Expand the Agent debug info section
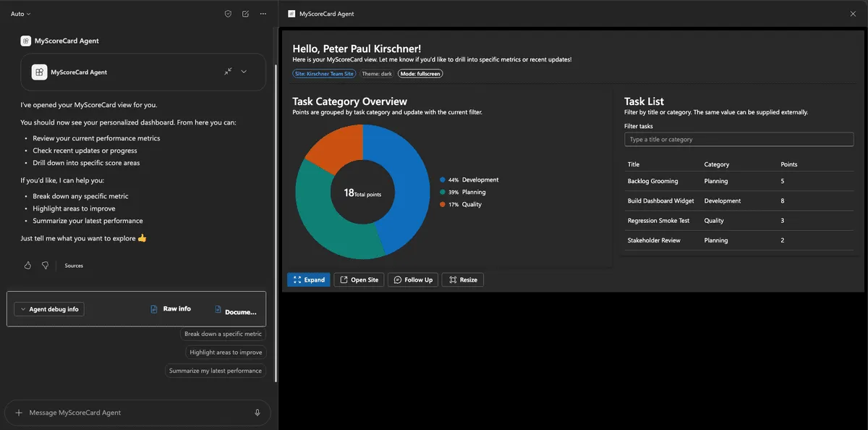The image size is (868, 430). click(x=49, y=309)
